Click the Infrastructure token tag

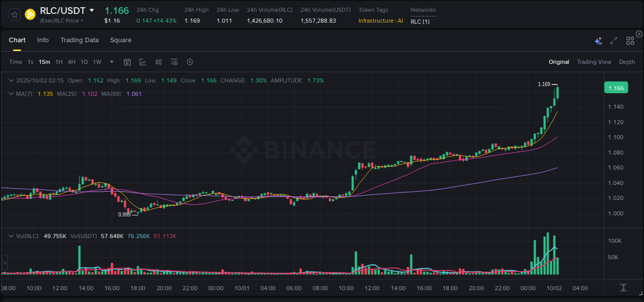(x=375, y=21)
